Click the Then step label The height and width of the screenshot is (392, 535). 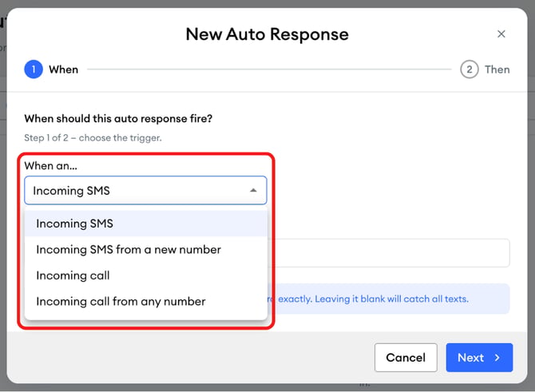coord(497,69)
